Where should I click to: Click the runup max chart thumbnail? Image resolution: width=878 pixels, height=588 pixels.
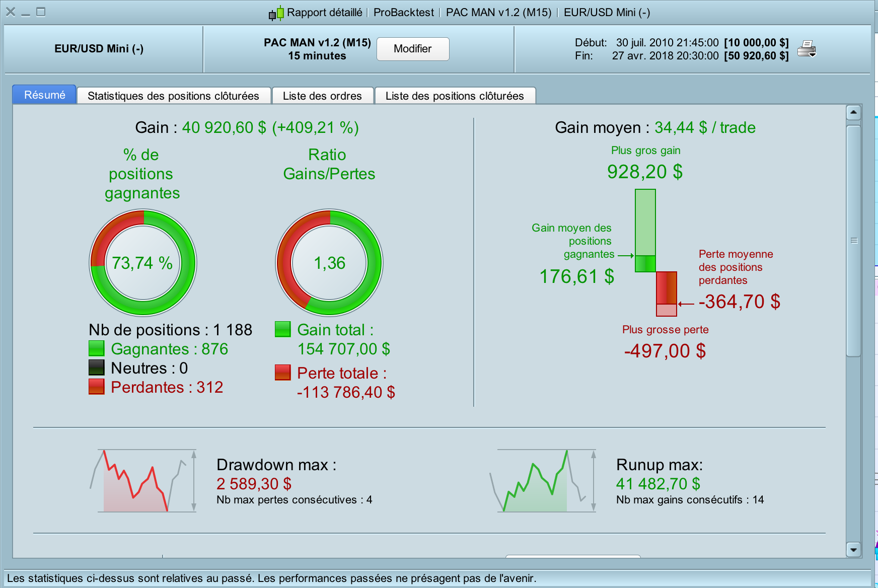(x=543, y=481)
